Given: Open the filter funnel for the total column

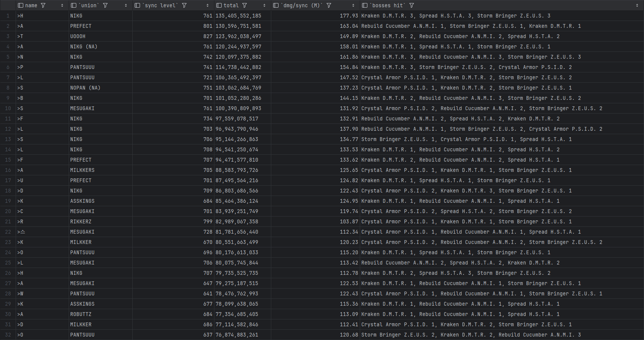Looking at the screenshot, I should (245, 5).
